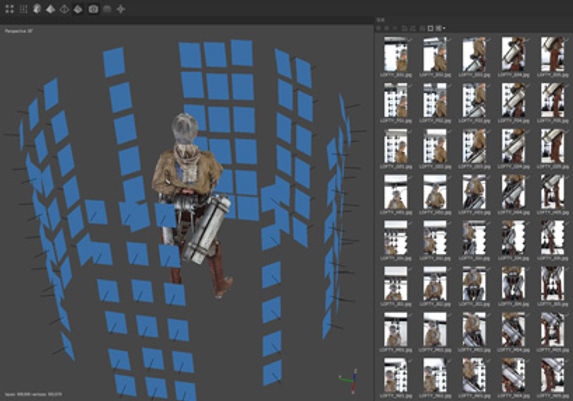Toggle the dimmed icon right of Show Cameras
This screenshot has width=573, height=401.
pos(107,9)
